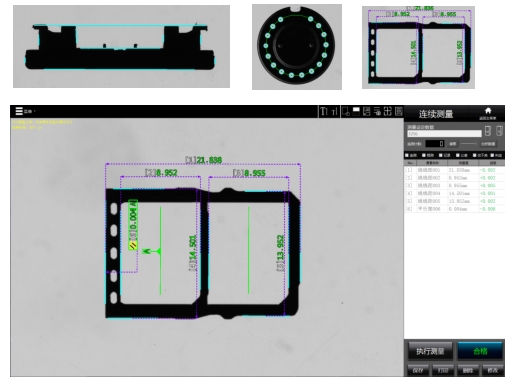Select result row [1] with 21.838mm
The height and width of the screenshot is (383, 515).
click(x=454, y=170)
